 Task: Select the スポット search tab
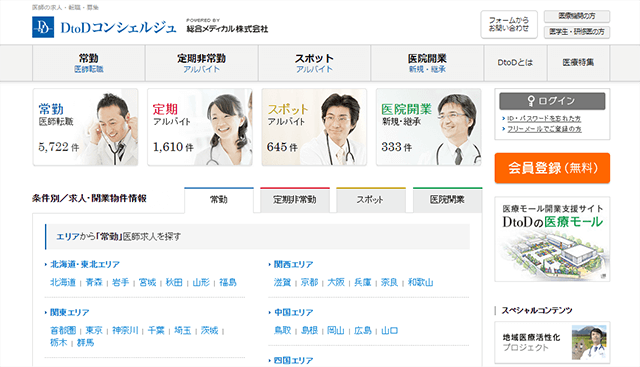(x=371, y=200)
